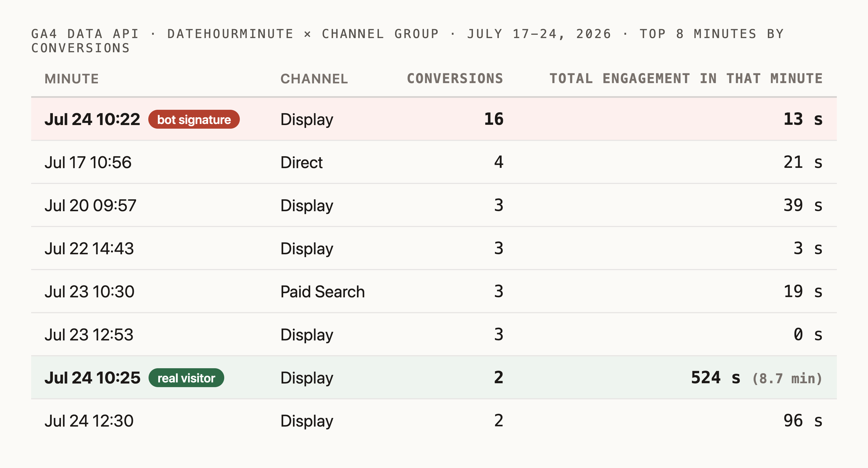Select the 524 s engagement value
The image size is (868, 468).
click(x=716, y=377)
